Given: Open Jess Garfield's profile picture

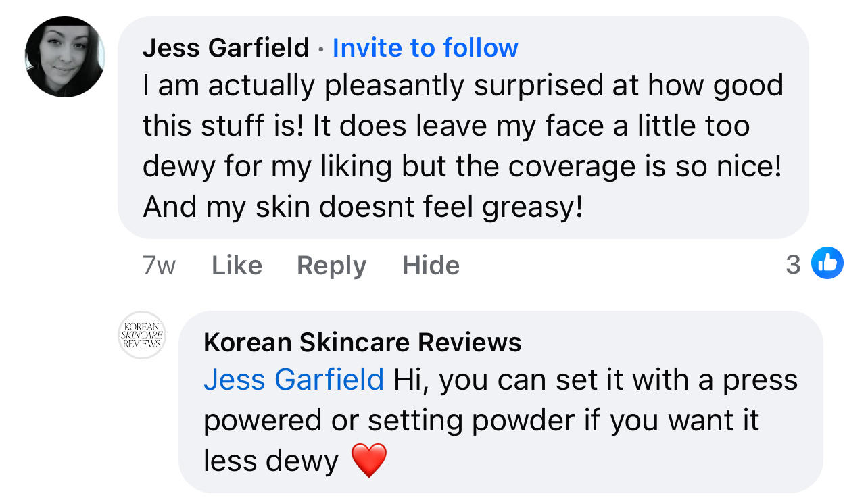Looking at the screenshot, I should coord(65,57).
